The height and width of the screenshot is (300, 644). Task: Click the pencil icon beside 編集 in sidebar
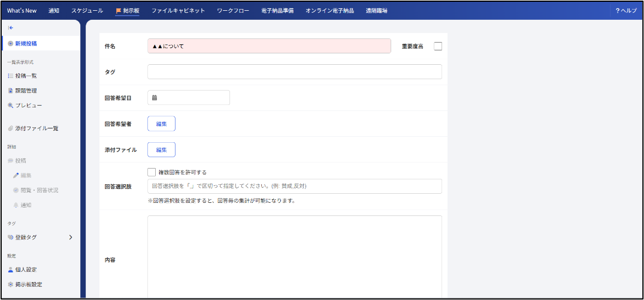tap(16, 175)
